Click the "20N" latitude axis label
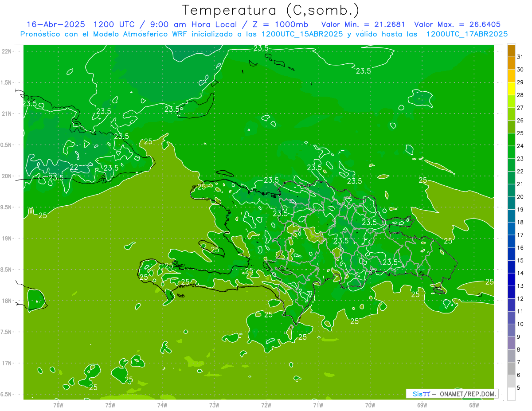532x411 pixels. click(7, 176)
